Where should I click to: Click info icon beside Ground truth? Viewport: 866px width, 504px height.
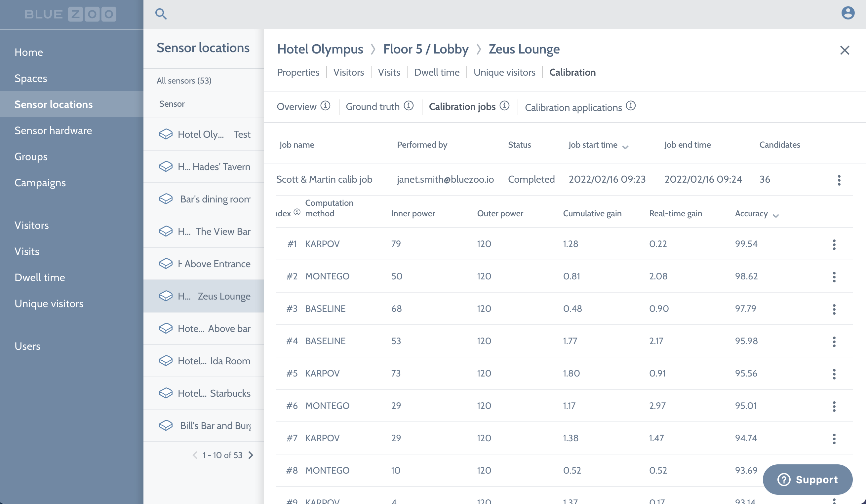tap(409, 106)
